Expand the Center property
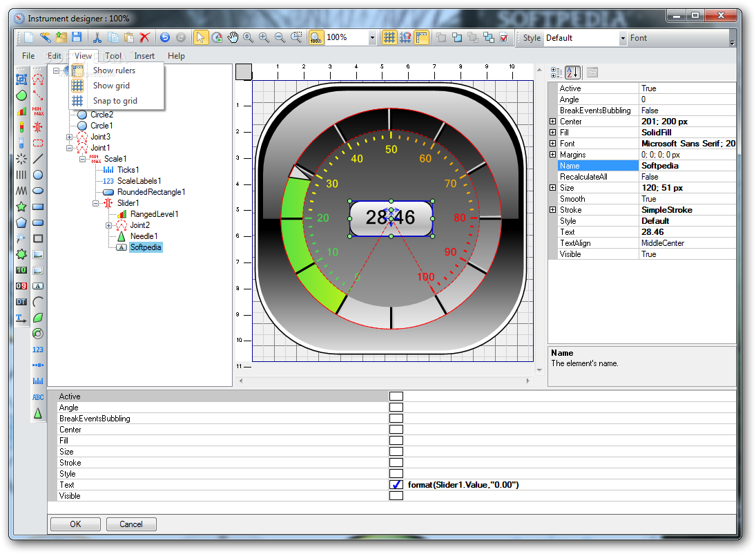The image size is (756, 554). (552, 121)
